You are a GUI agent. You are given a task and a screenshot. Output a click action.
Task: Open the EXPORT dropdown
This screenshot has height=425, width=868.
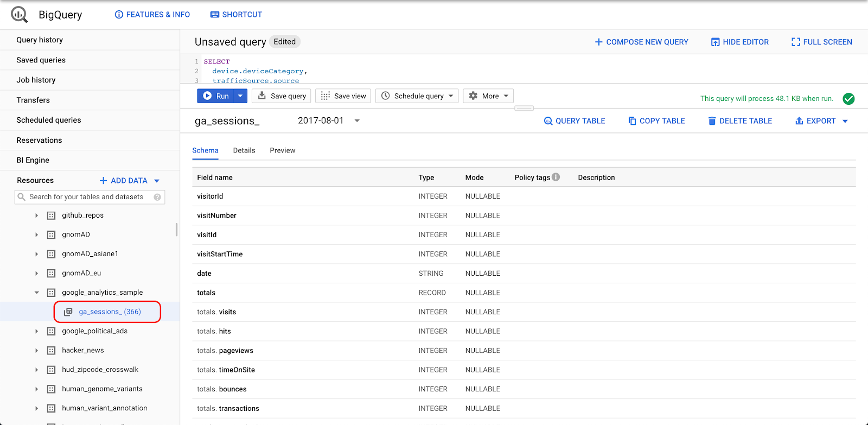point(821,121)
